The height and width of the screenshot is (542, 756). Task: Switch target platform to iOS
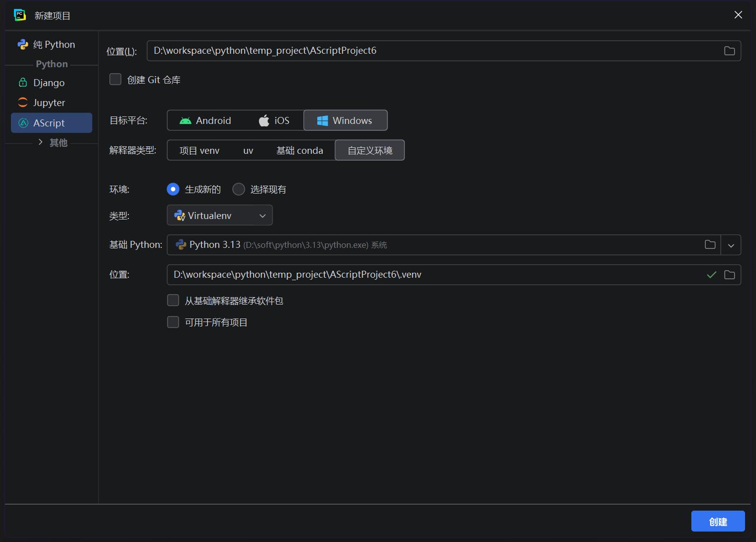274,120
